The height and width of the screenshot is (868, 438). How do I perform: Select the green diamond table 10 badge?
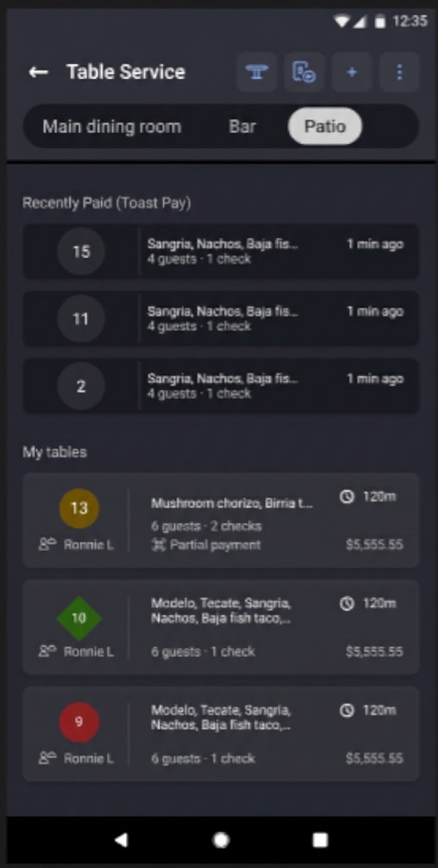click(x=79, y=618)
